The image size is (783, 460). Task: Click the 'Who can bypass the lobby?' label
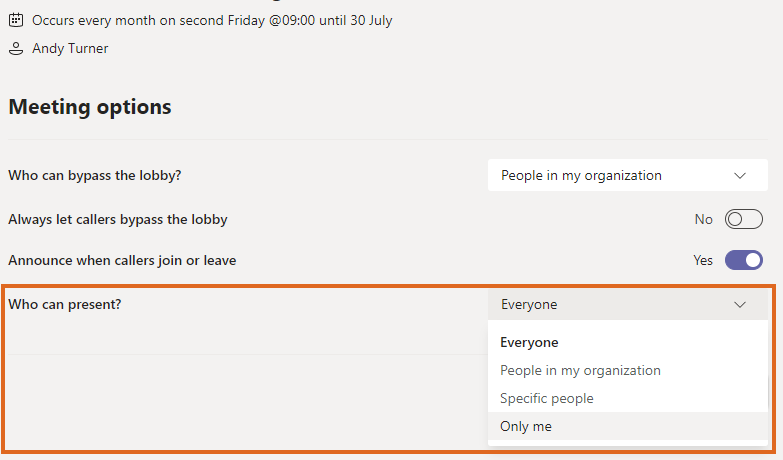(95, 175)
